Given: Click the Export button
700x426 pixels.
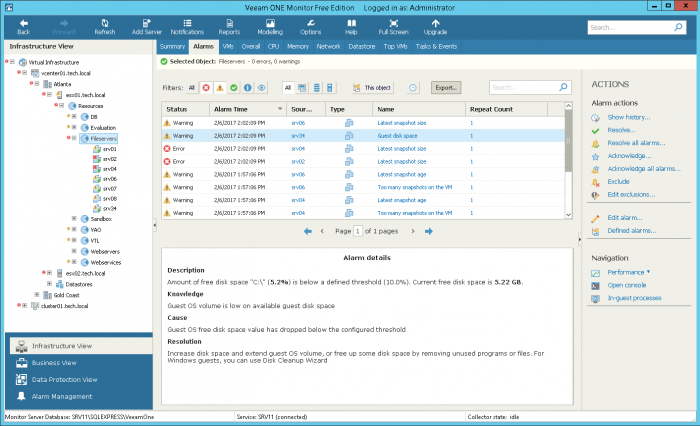Looking at the screenshot, I should [446, 88].
